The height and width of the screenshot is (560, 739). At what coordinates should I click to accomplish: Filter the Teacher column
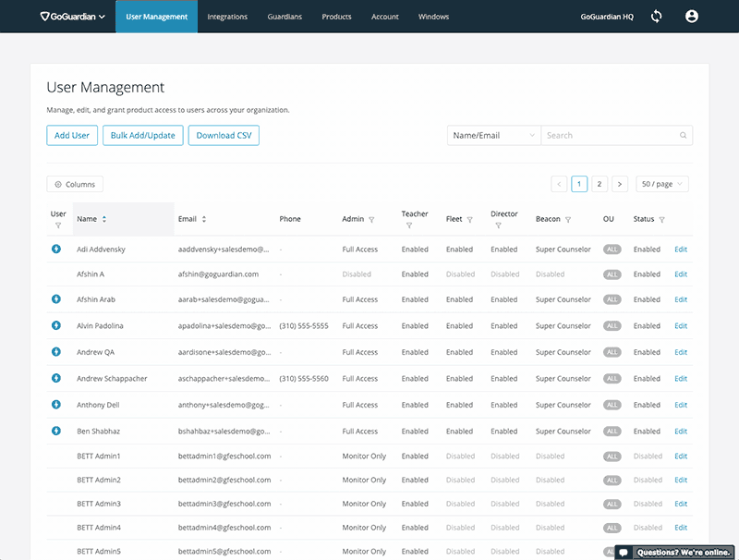coord(409,225)
